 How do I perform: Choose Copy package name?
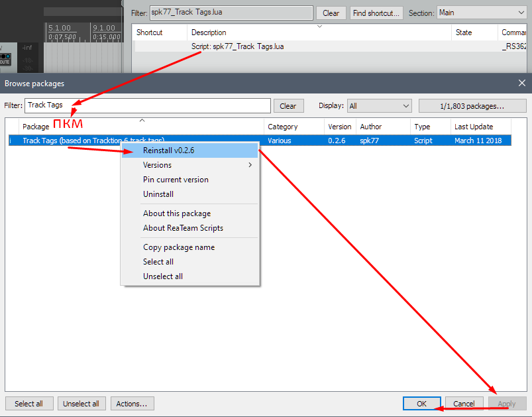coord(190,247)
